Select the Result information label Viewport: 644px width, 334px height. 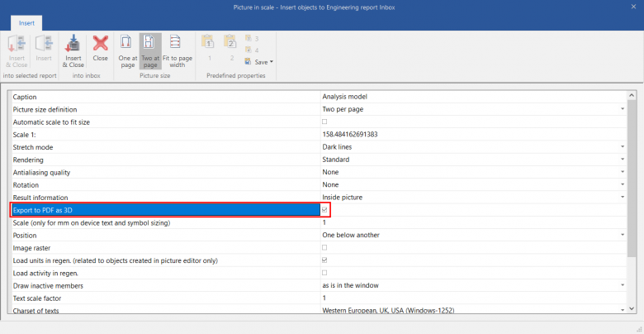40,198
